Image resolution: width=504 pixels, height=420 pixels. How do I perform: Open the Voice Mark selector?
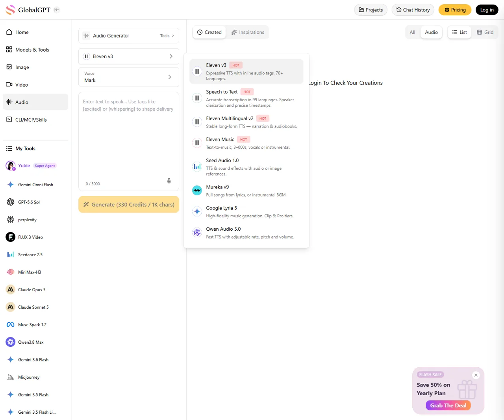tap(129, 77)
